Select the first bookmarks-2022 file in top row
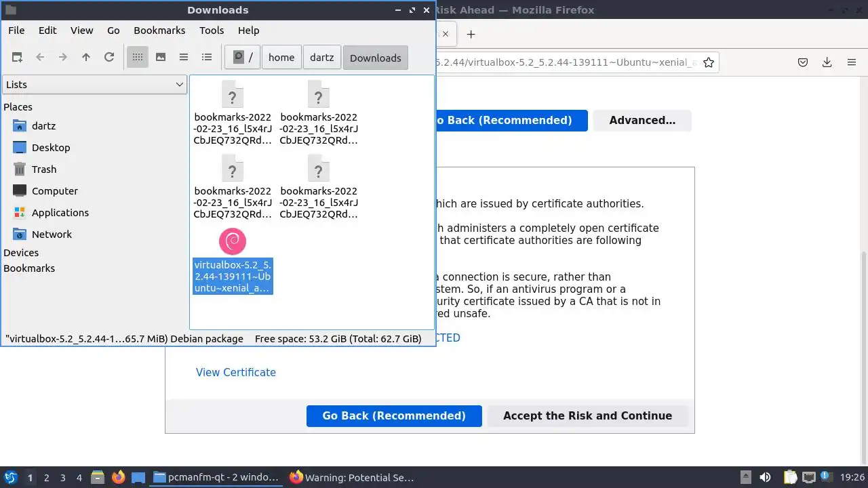Viewport: 868px width, 488px height. pyautogui.click(x=233, y=113)
